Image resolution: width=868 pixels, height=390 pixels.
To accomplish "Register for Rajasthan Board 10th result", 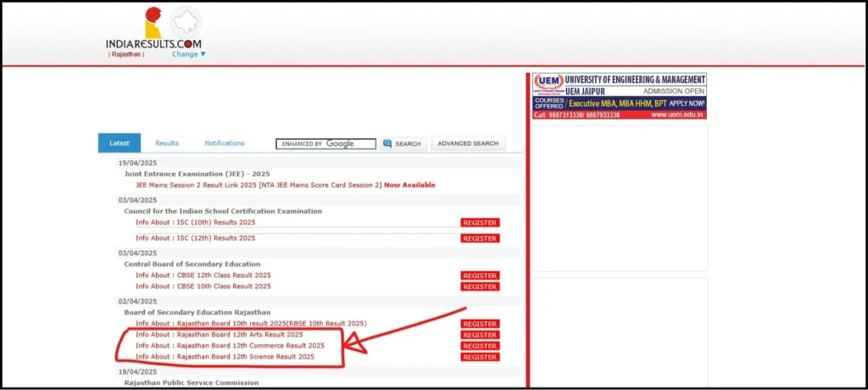I will [x=480, y=324].
